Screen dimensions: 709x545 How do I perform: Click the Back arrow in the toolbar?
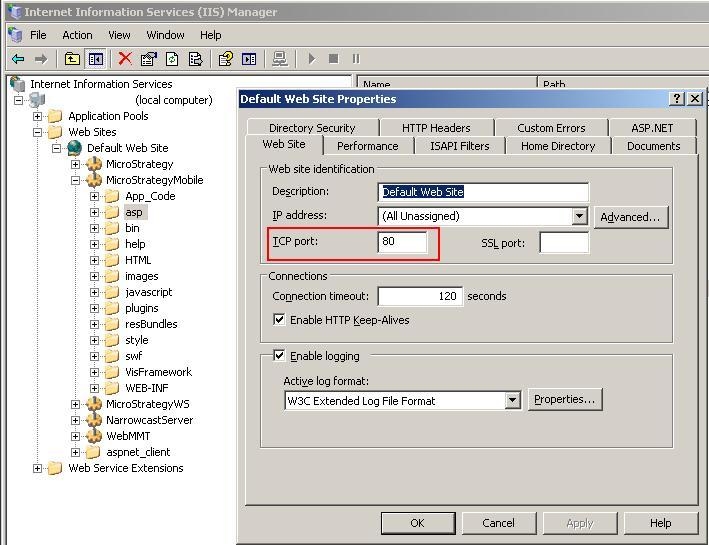(x=17, y=59)
